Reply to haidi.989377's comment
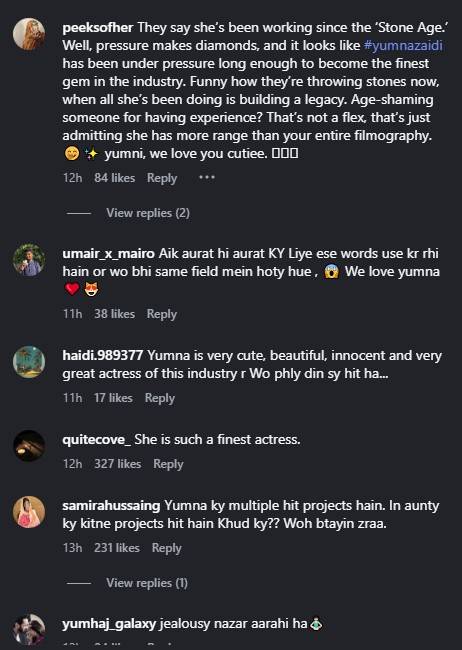Image resolution: width=462 pixels, height=650 pixels. click(x=160, y=398)
